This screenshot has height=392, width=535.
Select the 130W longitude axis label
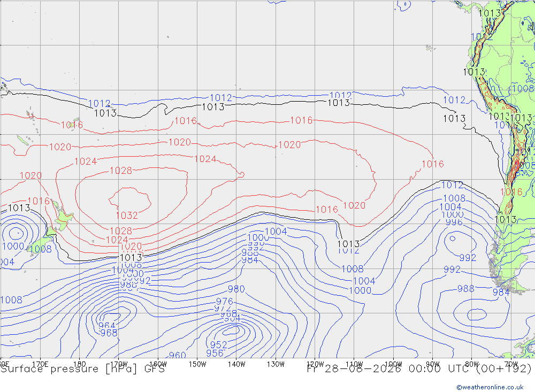click(x=276, y=364)
